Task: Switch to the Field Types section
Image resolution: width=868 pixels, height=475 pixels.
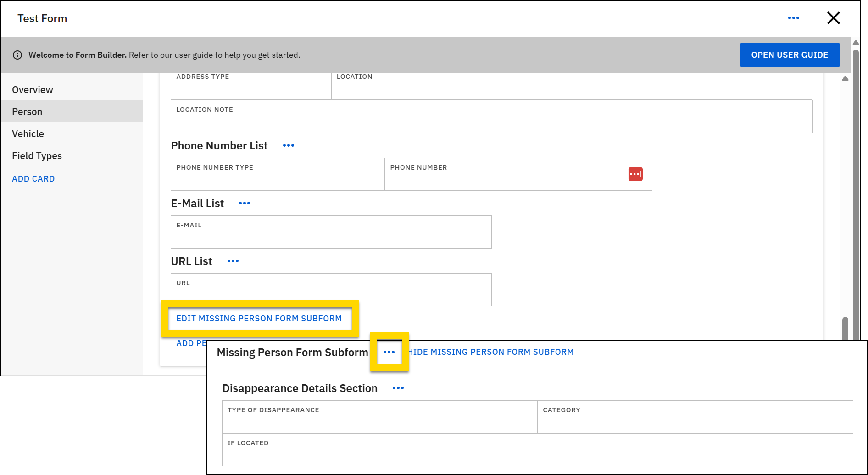Action: pos(37,155)
